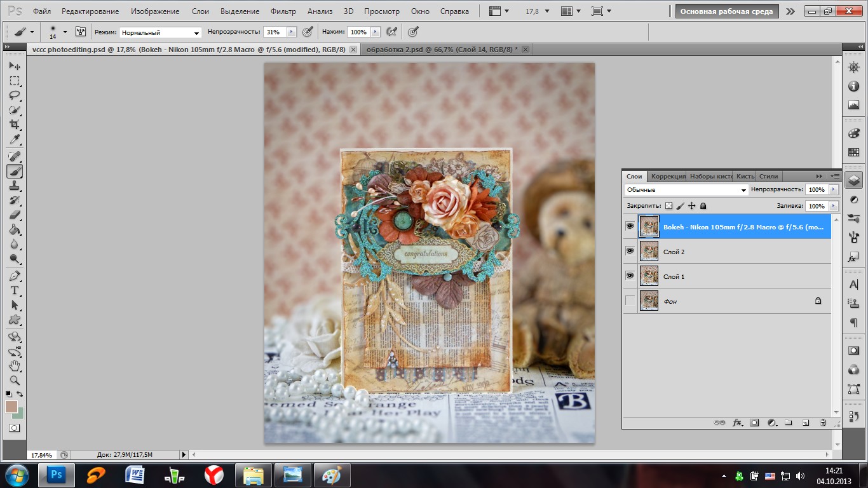Create a new layer in Layers panel

805,422
